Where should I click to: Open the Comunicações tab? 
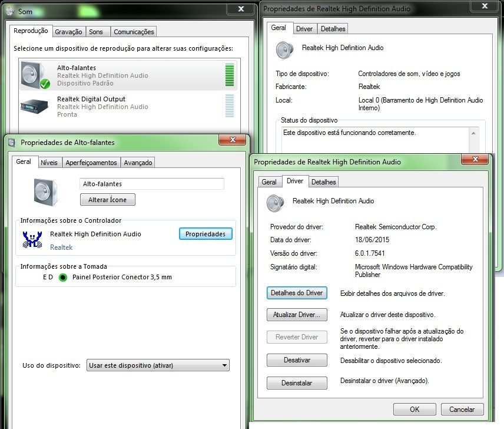click(x=134, y=32)
